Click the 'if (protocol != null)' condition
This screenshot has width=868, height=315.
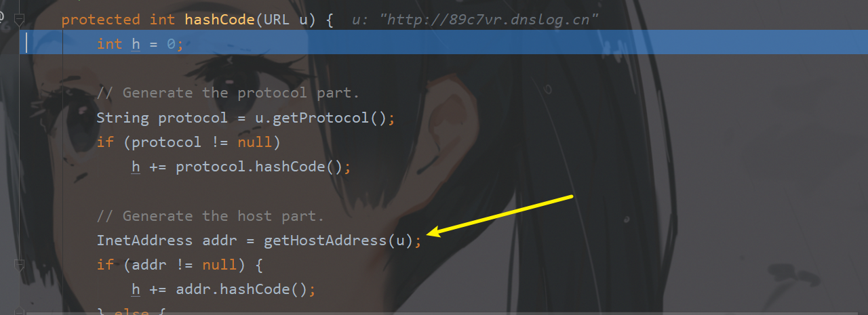189,142
